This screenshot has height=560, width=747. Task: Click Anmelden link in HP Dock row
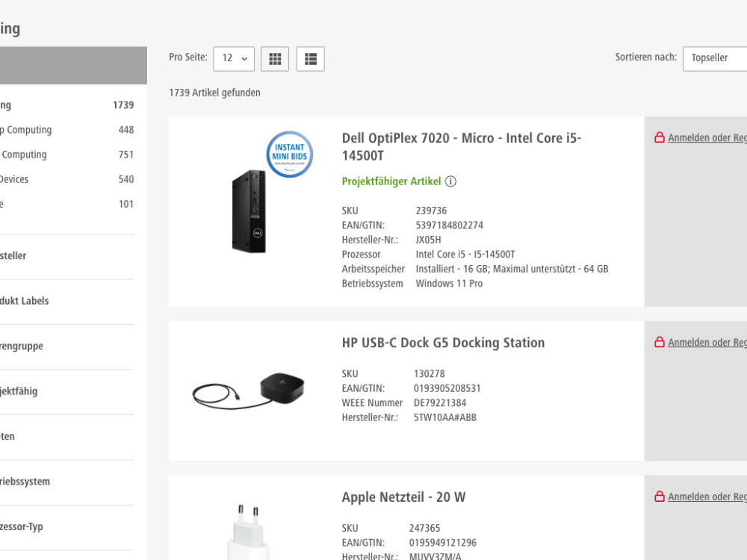click(707, 343)
